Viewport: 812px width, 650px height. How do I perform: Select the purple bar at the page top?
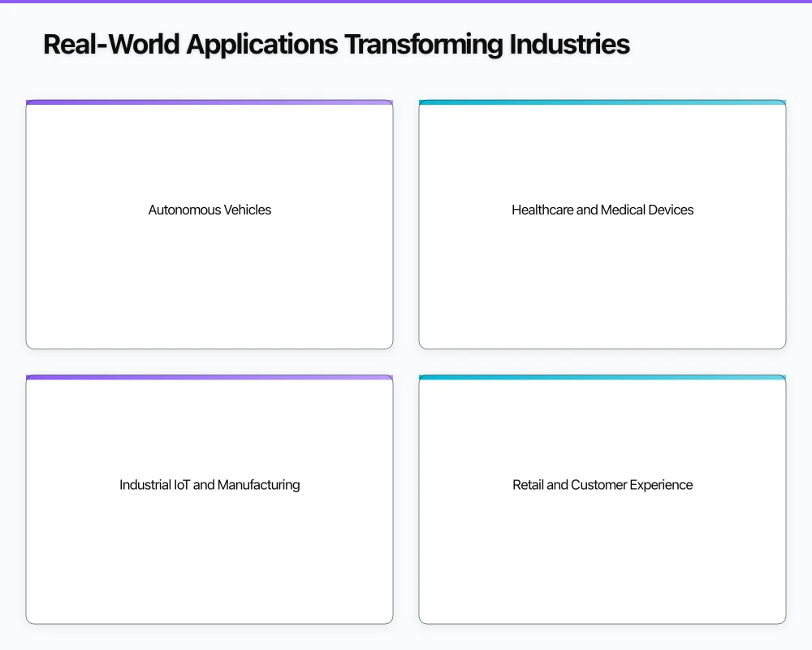[406, 2]
